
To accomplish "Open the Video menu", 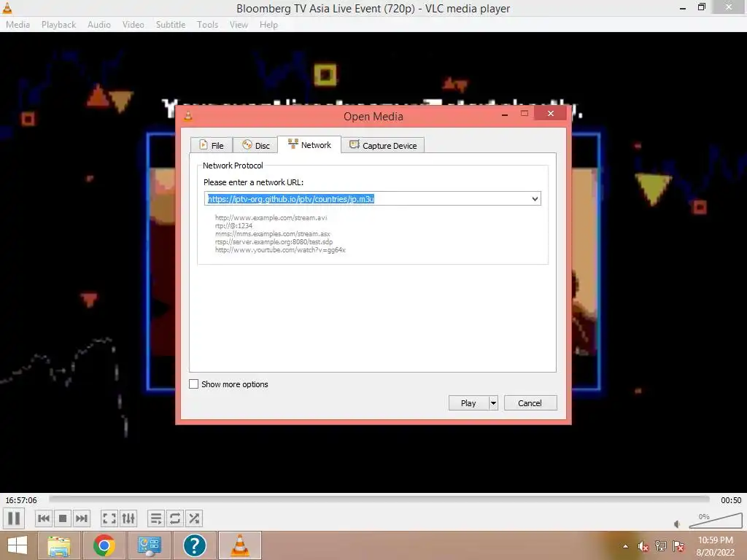I will (x=133, y=24).
